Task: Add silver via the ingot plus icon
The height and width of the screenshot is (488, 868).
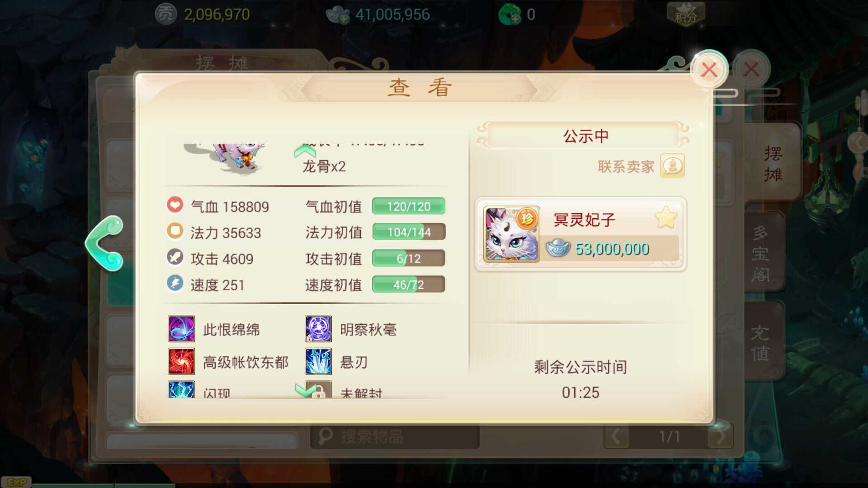Action: (x=337, y=15)
